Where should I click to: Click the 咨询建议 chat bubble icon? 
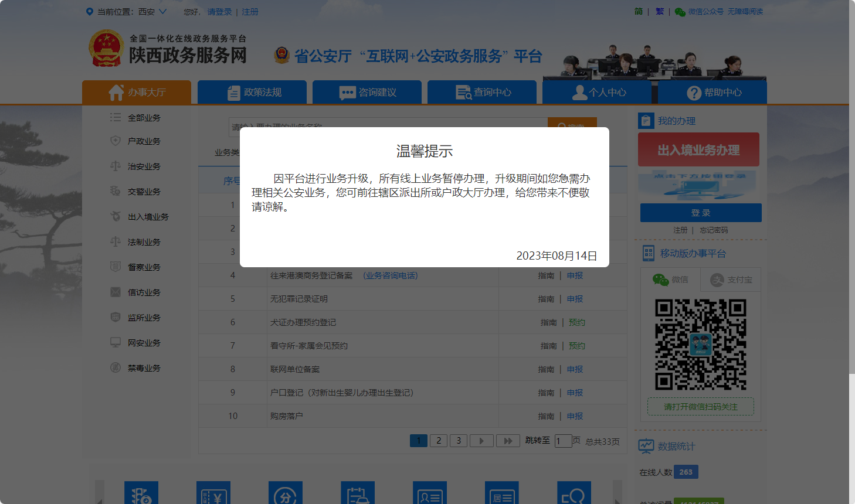pos(347,93)
